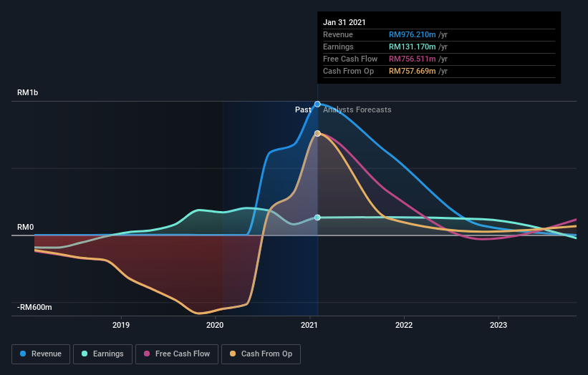Click the Revenue data point marker at Jan 2021

click(x=317, y=104)
